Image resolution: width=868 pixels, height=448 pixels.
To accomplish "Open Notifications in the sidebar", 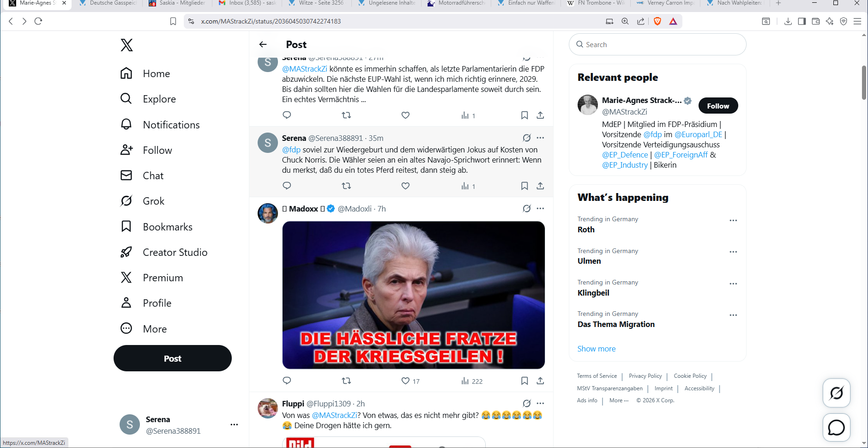I will point(171,125).
